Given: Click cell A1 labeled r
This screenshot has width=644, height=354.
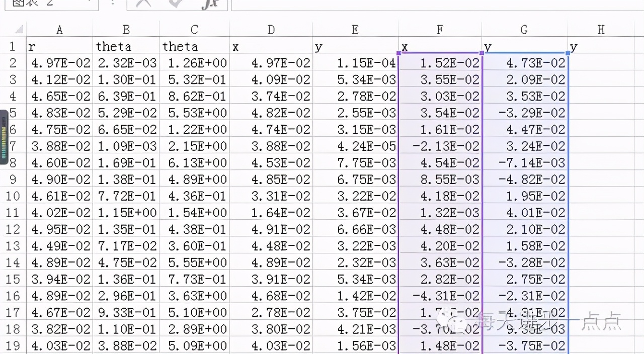Looking at the screenshot, I should pos(59,46).
